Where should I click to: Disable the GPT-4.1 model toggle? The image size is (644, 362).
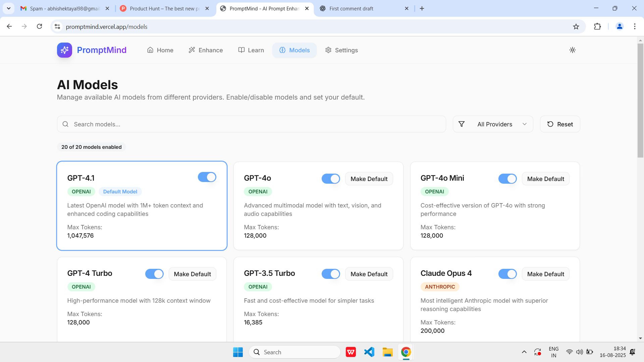coord(207,177)
